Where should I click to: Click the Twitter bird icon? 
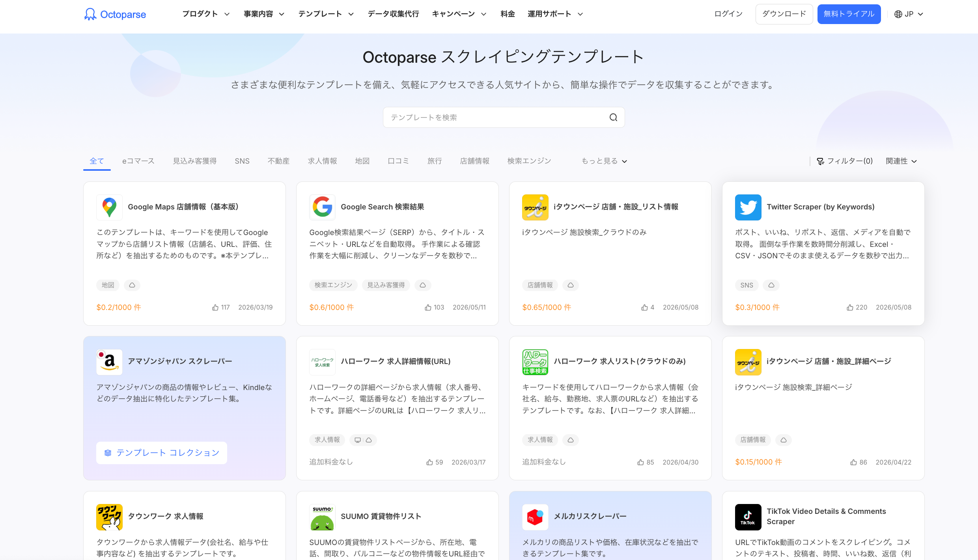tap(748, 207)
